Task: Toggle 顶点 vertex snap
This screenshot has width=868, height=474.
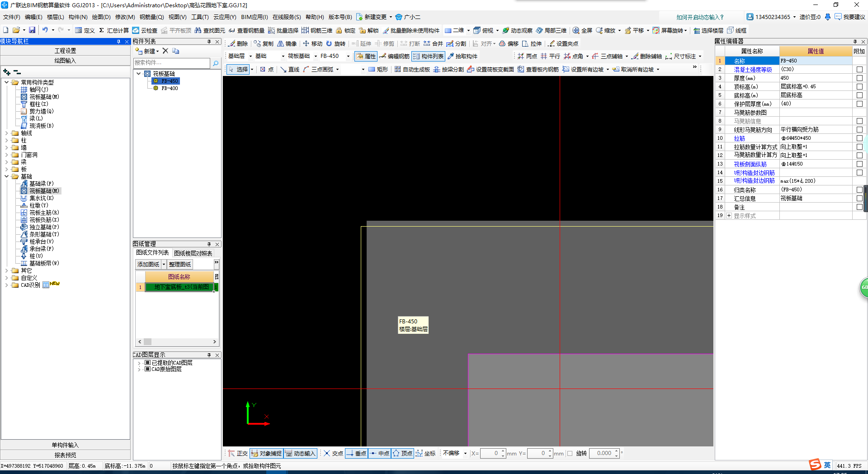Action: tap(402, 453)
